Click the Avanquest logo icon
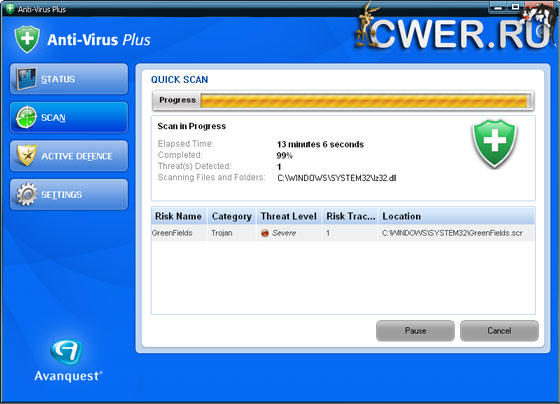Screen dimensions: 560x404 click(x=66, y=351)
